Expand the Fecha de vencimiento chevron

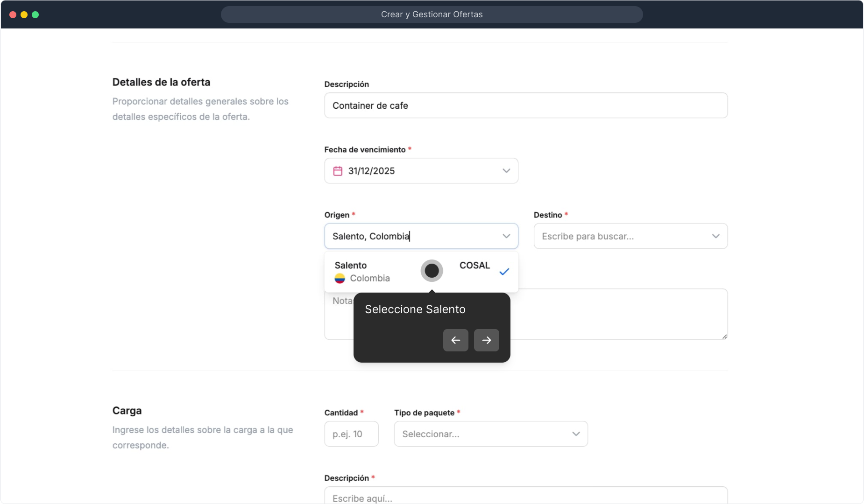point(506,171)
